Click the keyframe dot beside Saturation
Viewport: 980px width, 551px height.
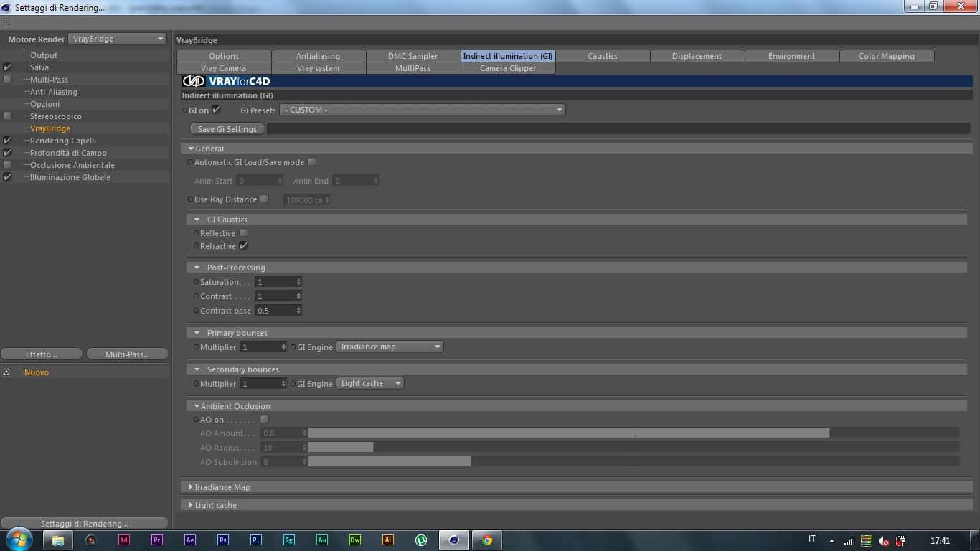pyautogui.click(x=196, y=282)
